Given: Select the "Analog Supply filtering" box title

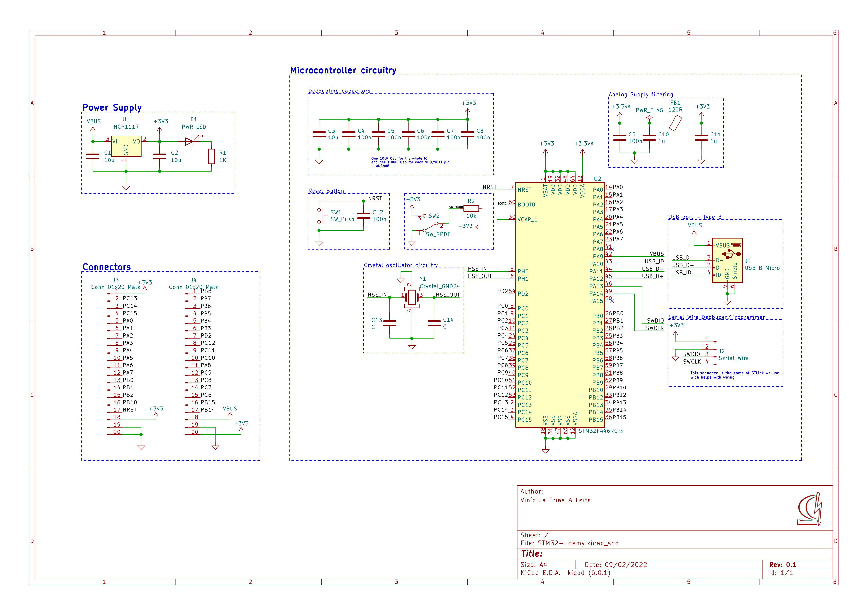Looking at the screenshot, I should 641,94.
